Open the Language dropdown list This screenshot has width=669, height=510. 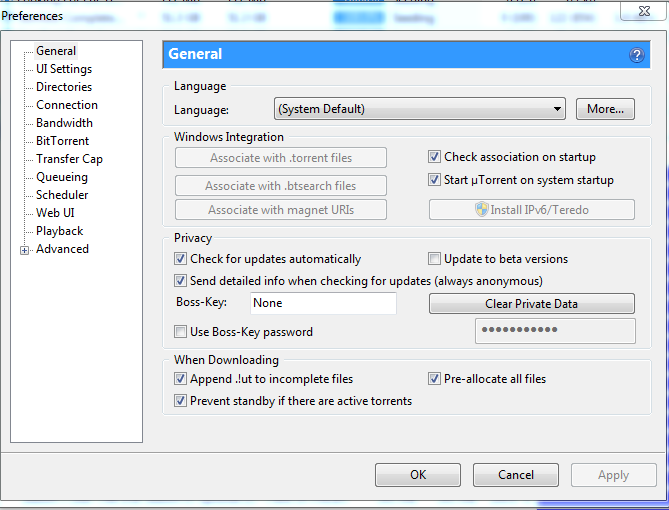pos(557,109)
